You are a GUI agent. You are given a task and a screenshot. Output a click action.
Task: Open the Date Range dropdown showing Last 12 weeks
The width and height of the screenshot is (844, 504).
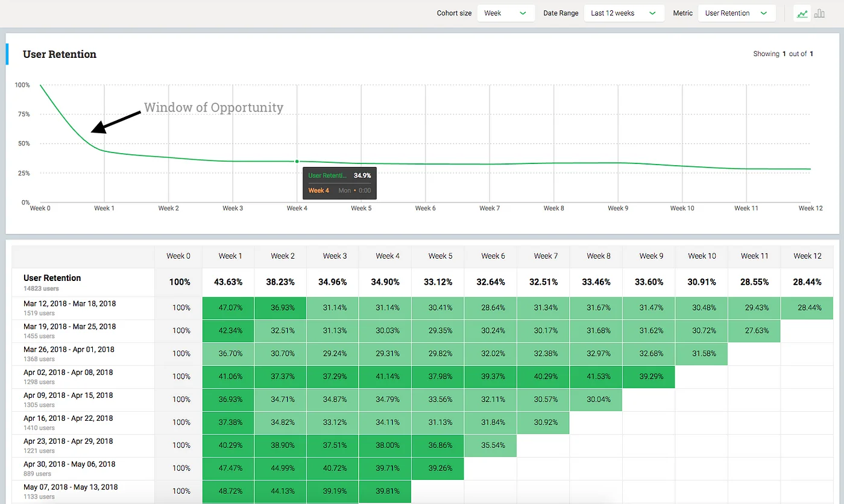coord(623,13)
